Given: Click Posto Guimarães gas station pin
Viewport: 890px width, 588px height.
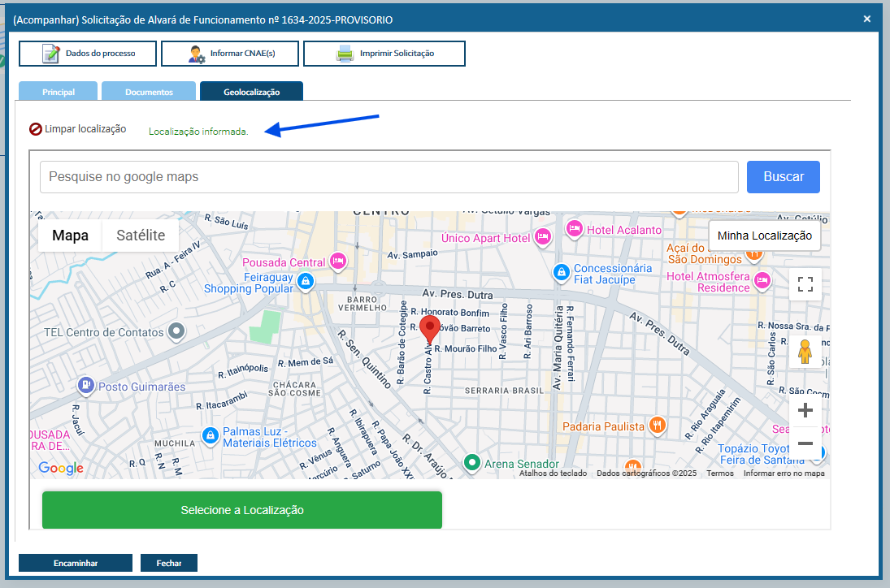Looking at the screenshot, I should click(85, 386).
